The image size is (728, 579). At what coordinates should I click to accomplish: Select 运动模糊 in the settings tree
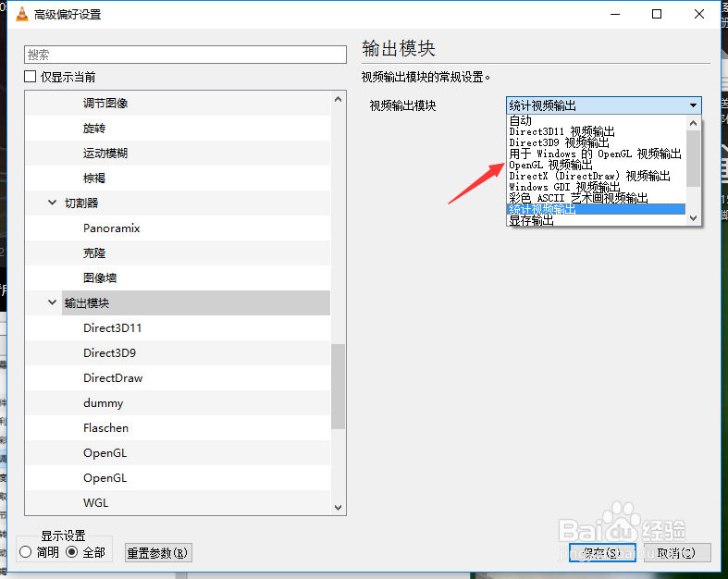point(105,154)
